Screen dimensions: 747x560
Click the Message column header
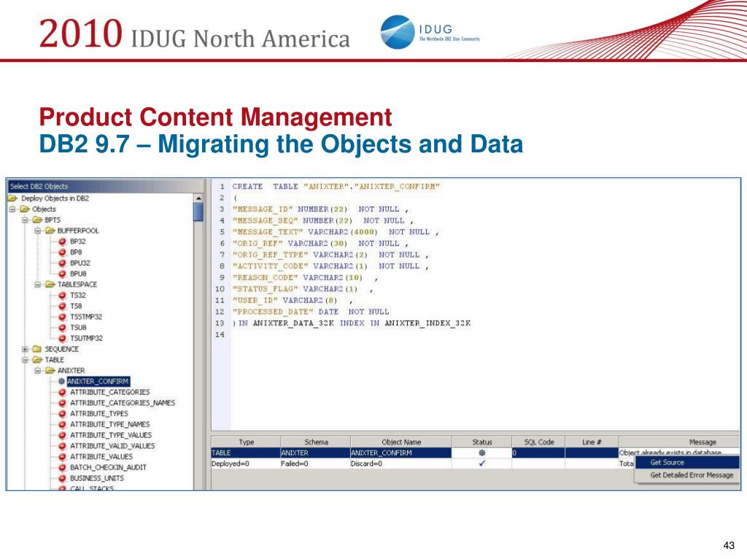coord(679,442)
